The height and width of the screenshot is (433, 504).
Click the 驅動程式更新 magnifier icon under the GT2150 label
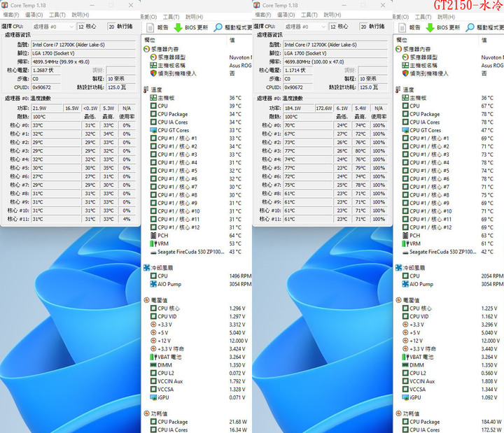pos(470,27)
